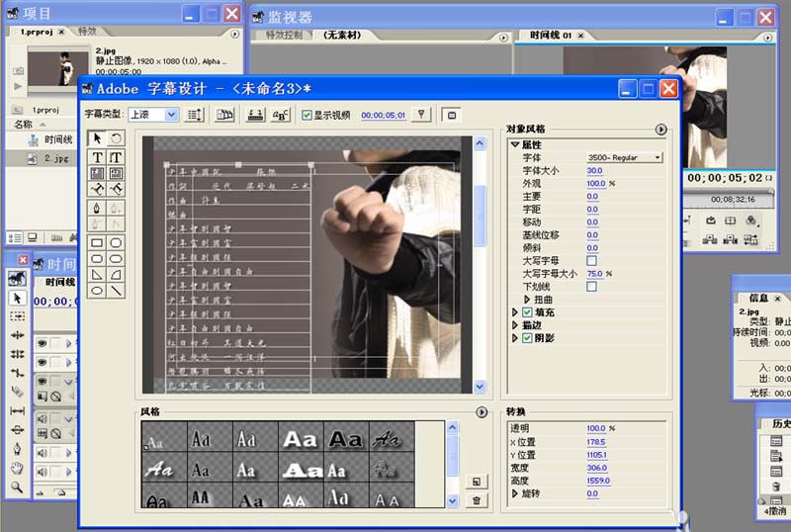Mute the first audio track speaker icon
The width and height of the screenshot is (791, 532).
(x=43, y=418)
